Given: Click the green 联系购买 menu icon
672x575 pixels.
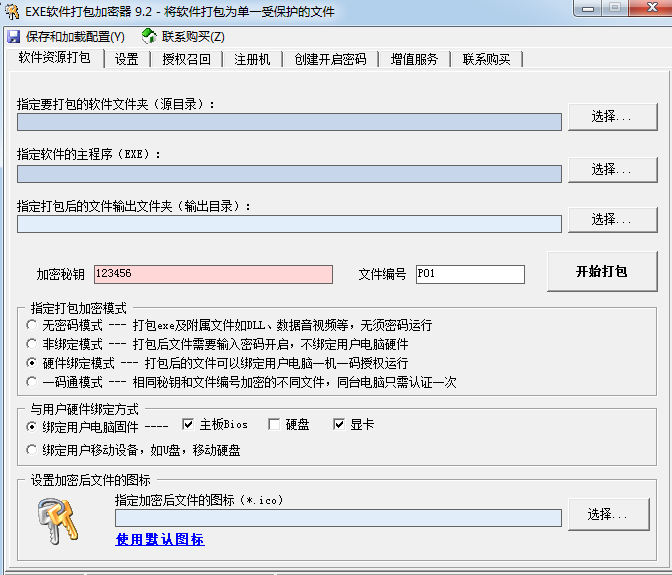Looking at the screenshot, I should click(149, 36).
